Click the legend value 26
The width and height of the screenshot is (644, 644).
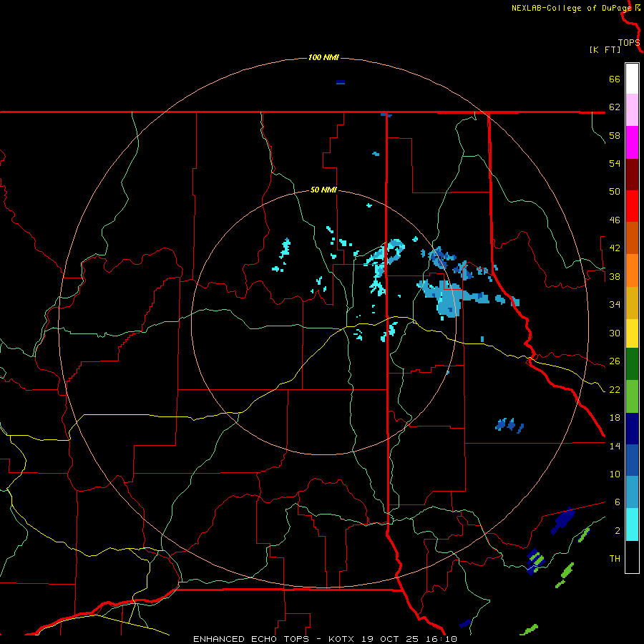click(615, 361)
